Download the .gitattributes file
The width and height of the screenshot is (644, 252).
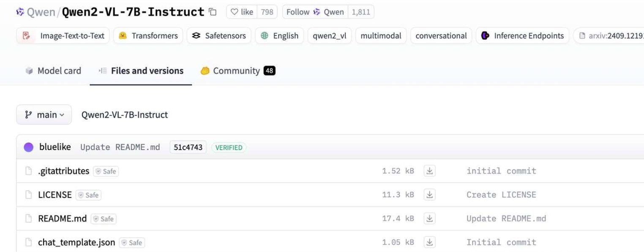pyautogui.click(x=429, y=171)
